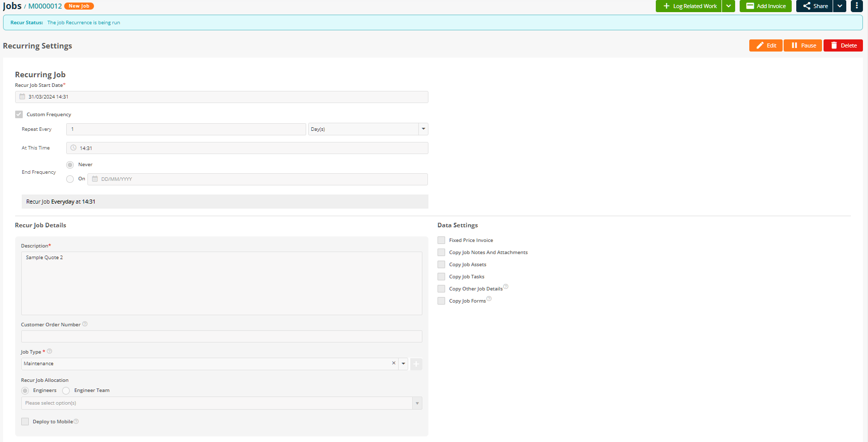Click the help icon next to Job Type
Viewport: 868px width, 442px height.
pos(50,351)
